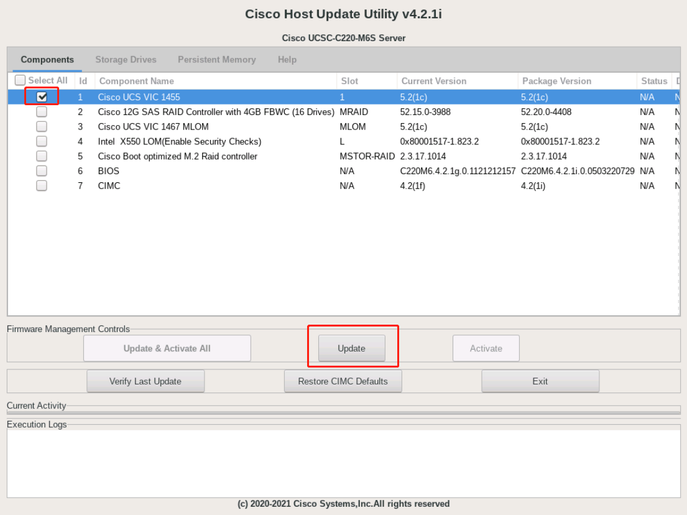Tick the Cisco Boot optimized M.2 Raid checkbox

point(42,156)
